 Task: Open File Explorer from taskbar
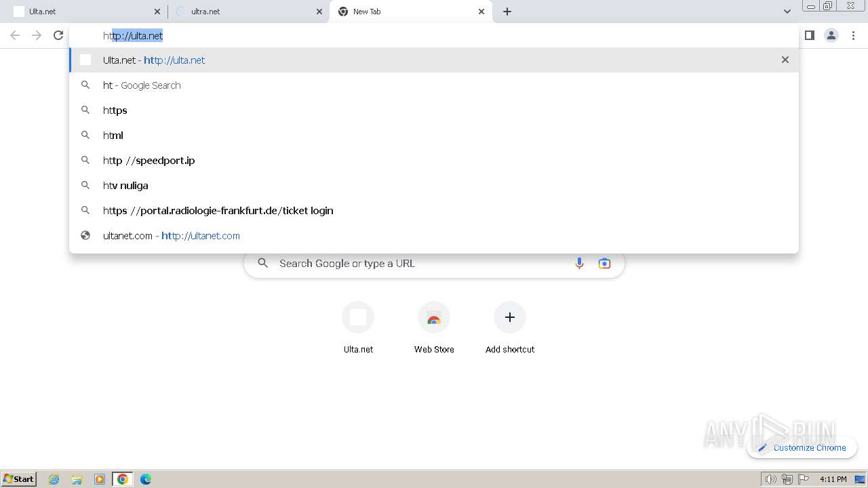(x=77, y=479)
